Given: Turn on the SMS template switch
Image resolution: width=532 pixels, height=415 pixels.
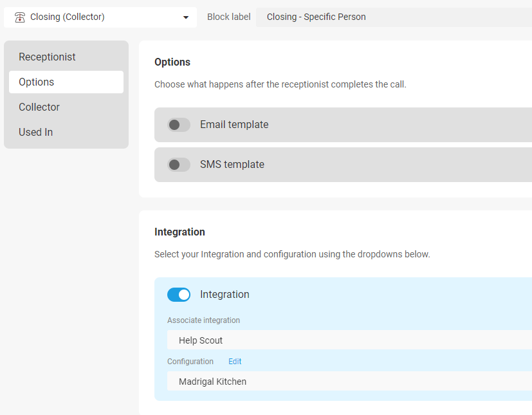Looking at the screenshot, I should [178, 165].
